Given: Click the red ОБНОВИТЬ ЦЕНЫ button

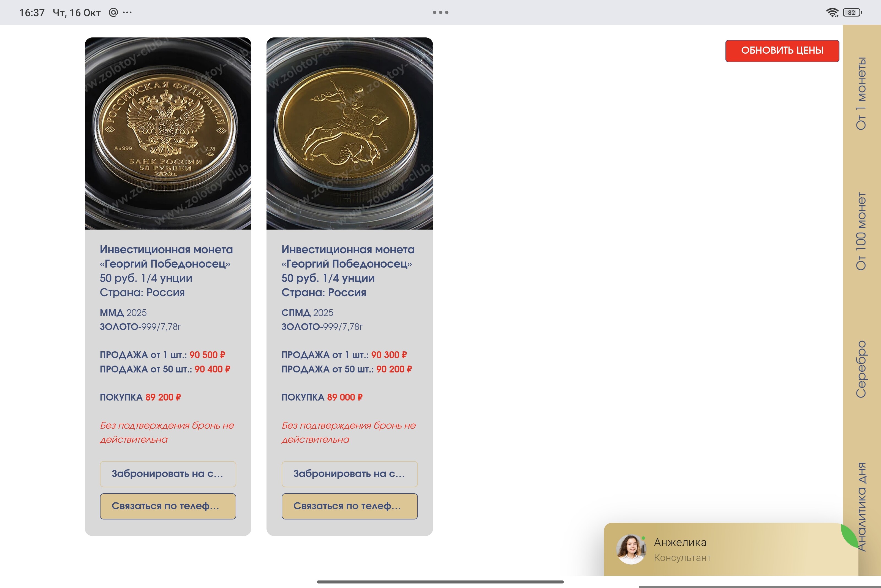Looking at the screenshot, I should 782,51.
